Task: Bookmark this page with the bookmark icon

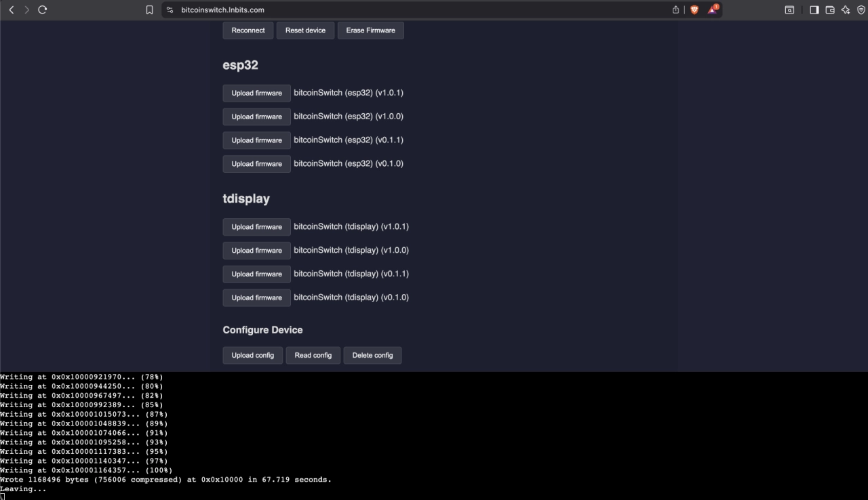Action: click(150, 10)
